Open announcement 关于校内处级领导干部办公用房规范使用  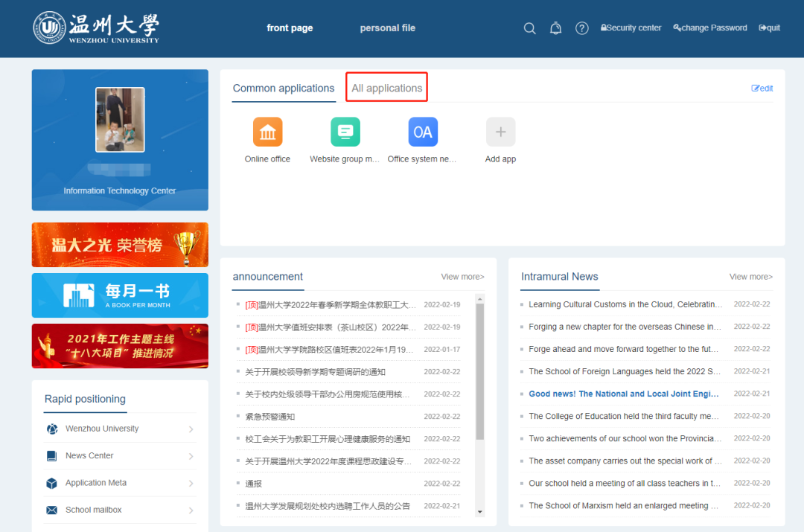(x=327, y=394)
